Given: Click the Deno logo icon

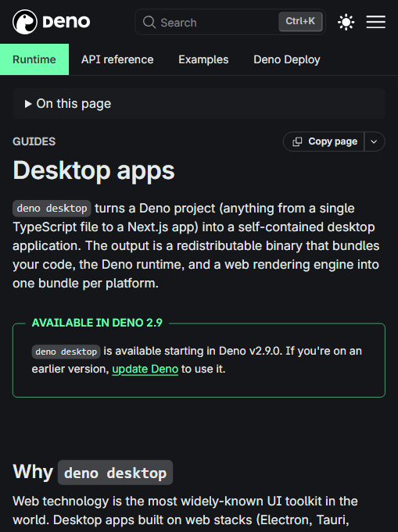Looking at the screenshot, I should pyautogui.click(x=25, y=22).
